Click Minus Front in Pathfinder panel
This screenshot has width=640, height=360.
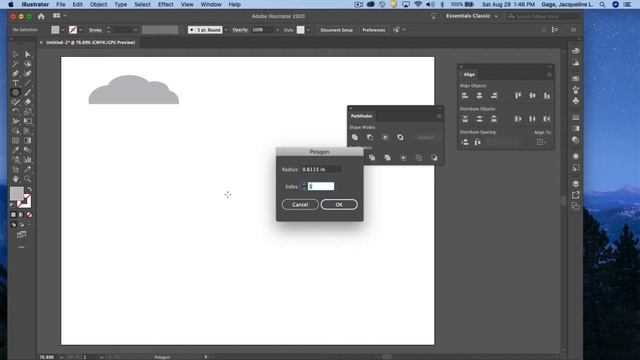click(370, 138)
